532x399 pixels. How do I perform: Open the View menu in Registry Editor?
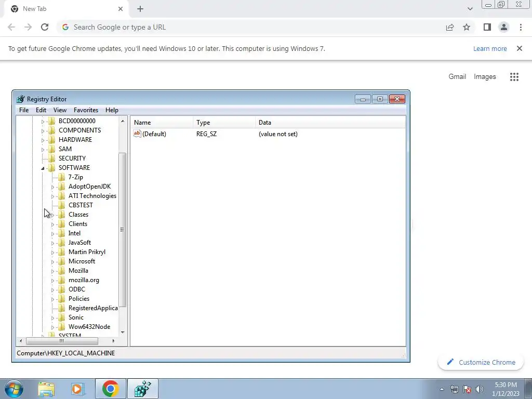coord(60,110)
